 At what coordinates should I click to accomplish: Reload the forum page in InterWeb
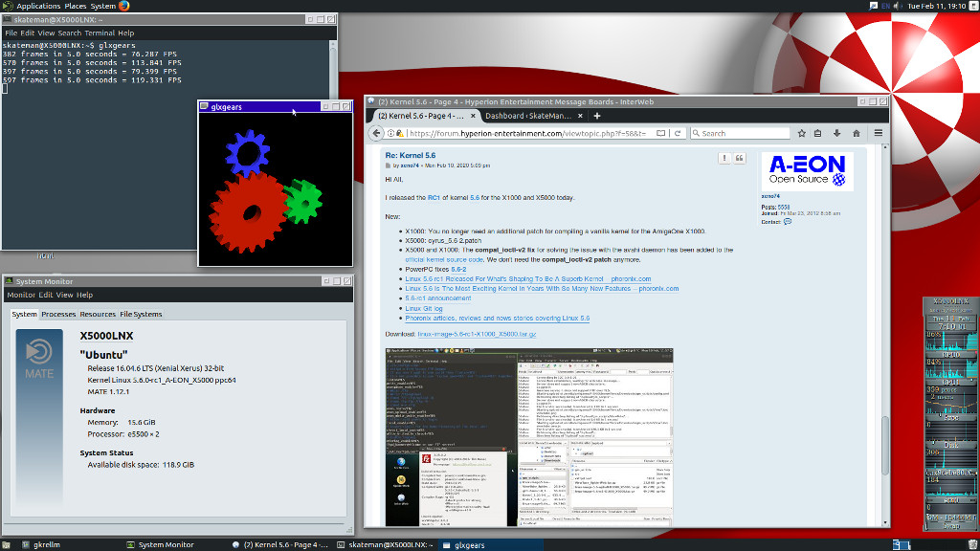[678, 133]
